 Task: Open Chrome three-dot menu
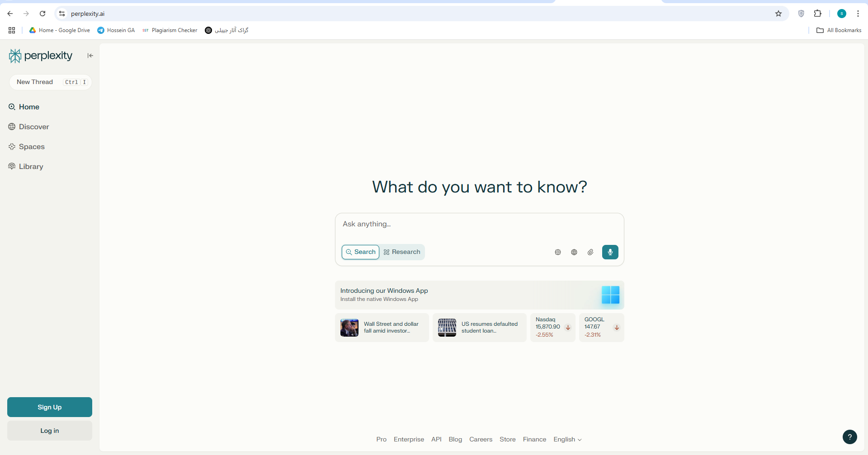pyautogui.click(x=858, y=14)
